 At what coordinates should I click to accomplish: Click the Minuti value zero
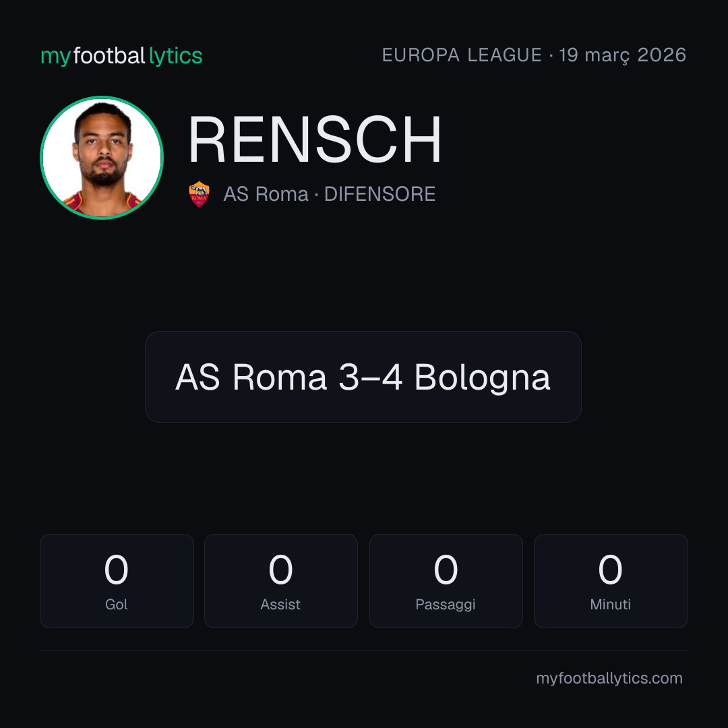click(x=610, y=569)
